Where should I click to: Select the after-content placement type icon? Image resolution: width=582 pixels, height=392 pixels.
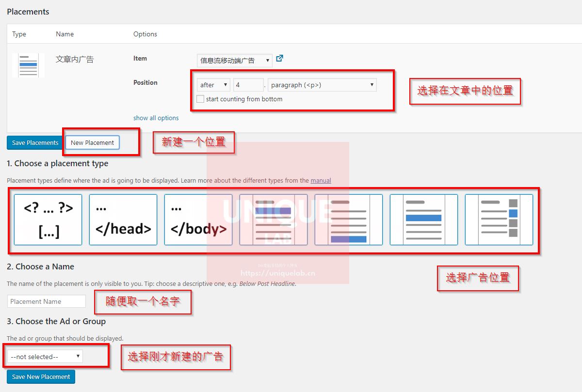click(349, 220)
